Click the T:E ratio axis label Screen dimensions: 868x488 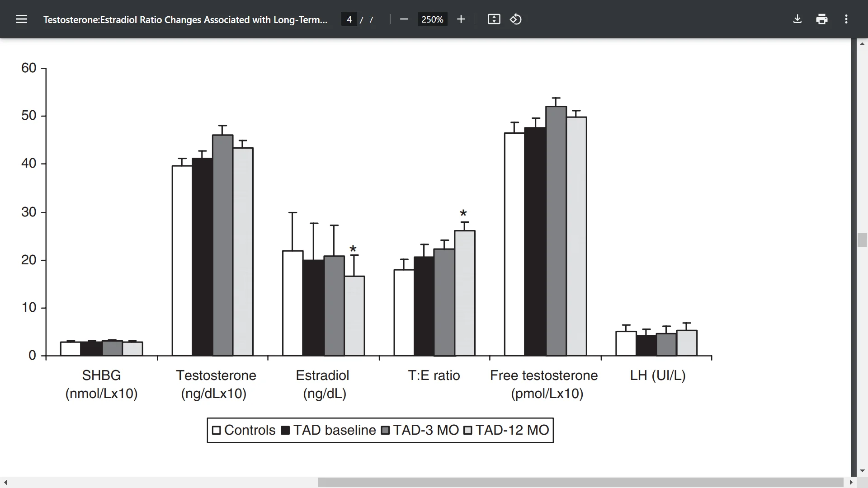point(434,375)
